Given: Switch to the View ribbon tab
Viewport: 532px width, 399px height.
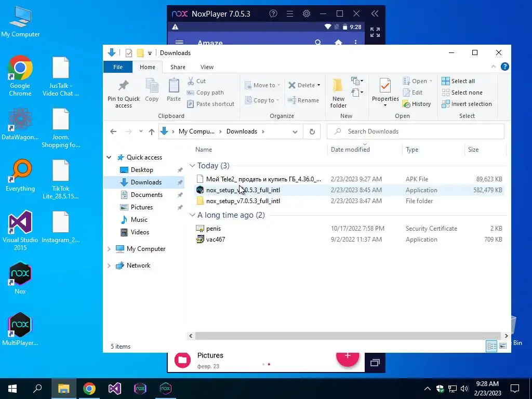Looking at the screenshot, I should pyautogui.click(x=207, y=67).
